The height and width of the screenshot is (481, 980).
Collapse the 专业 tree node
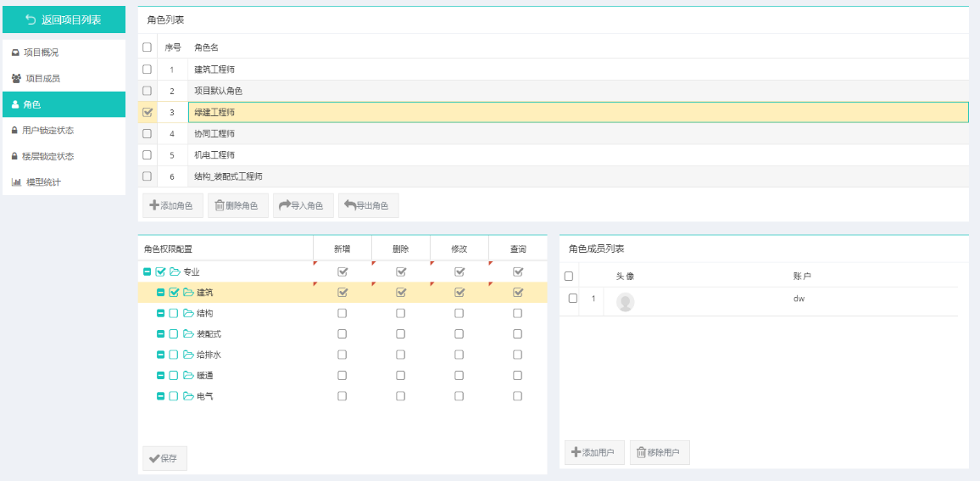148,272
